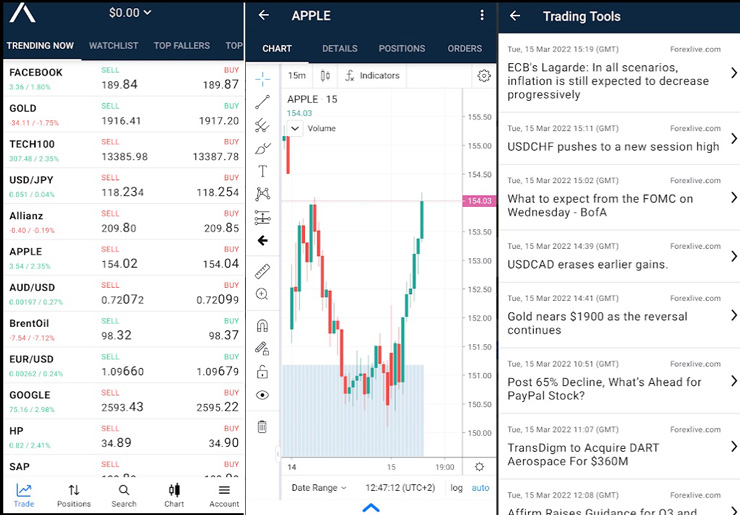The height and width of the screenshot is (515, 740).
Task: Open chart settings gear icon at top
Action: (x=484, y=76)
